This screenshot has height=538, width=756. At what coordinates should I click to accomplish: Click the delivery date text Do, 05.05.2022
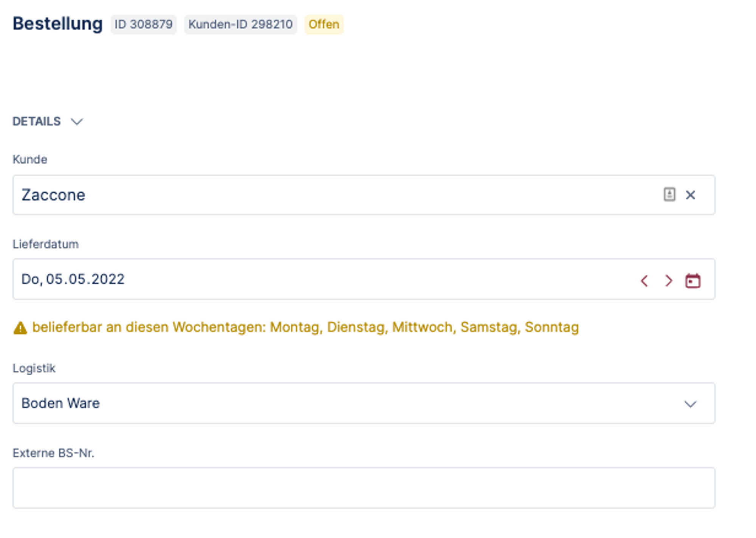73,279
